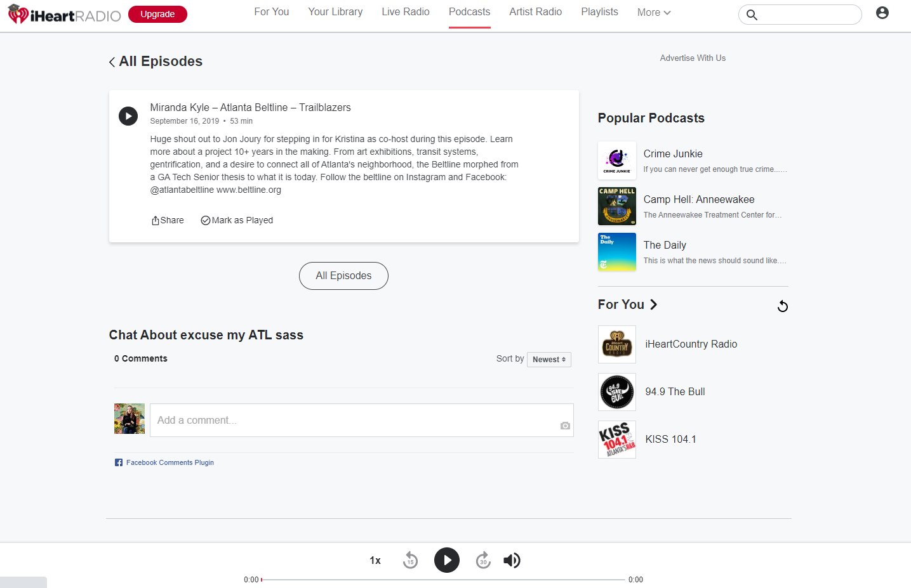911x588 pixels.
Task: Click the Facebook logo icon
Action: (x=119, y=462)
